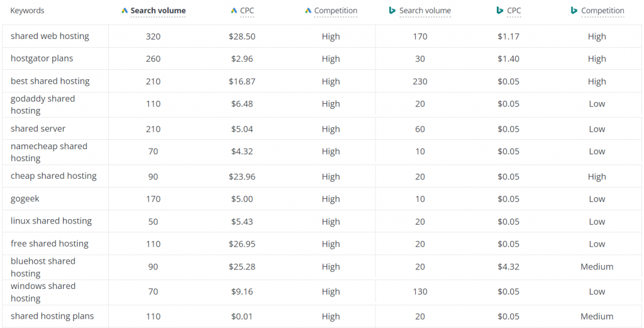The height and width of the screenshot is (328, 644).
Task: Sort by Bing Competition column header
Action: coord(602,11)
